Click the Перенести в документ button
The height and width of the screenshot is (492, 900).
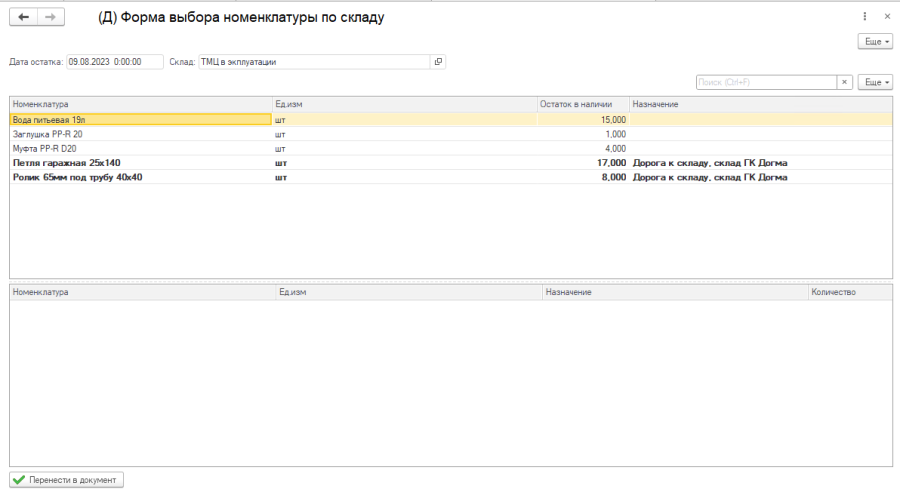(x=67, y=480)
